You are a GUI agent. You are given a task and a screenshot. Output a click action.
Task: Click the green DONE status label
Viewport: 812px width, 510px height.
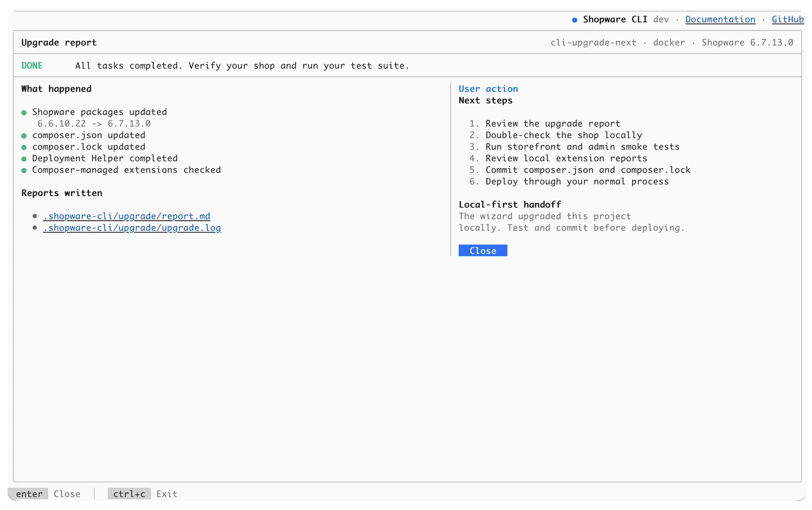pos(32,65)
